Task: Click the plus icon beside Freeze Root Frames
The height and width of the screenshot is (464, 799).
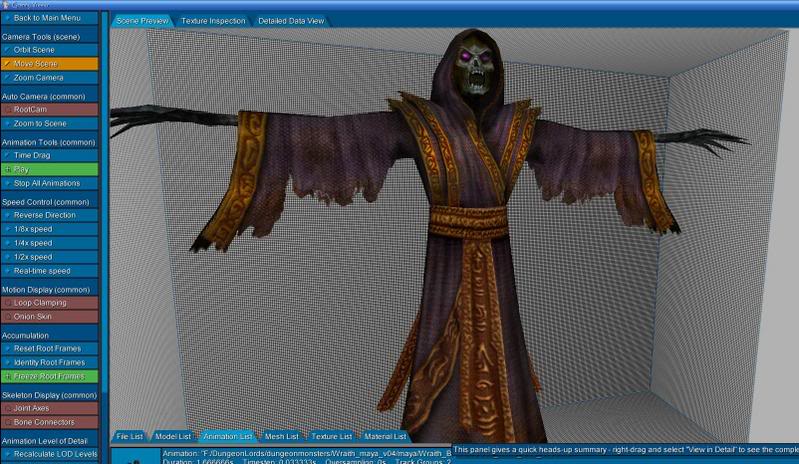Action: [x=8, y=376]
